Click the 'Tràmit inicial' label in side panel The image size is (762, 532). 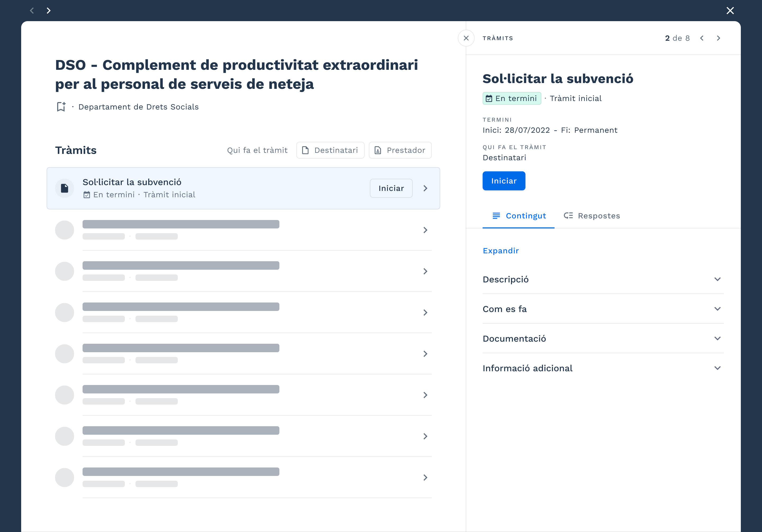click(x=575, y=99)
